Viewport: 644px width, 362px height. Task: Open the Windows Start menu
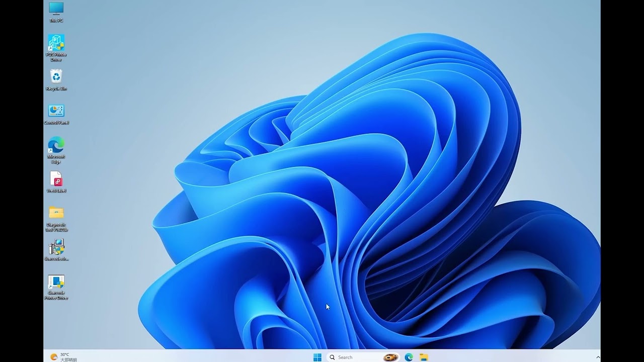pyautogui.click(x=317, y=357)
